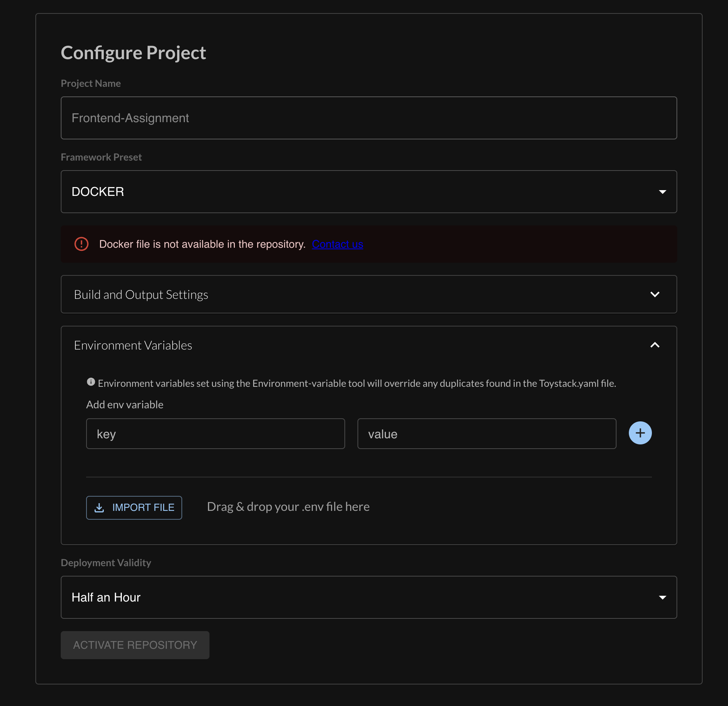
Task: Click the 'Drag & drop your .env file here' text
Action: pyautogui.click(x=288, y=507)
